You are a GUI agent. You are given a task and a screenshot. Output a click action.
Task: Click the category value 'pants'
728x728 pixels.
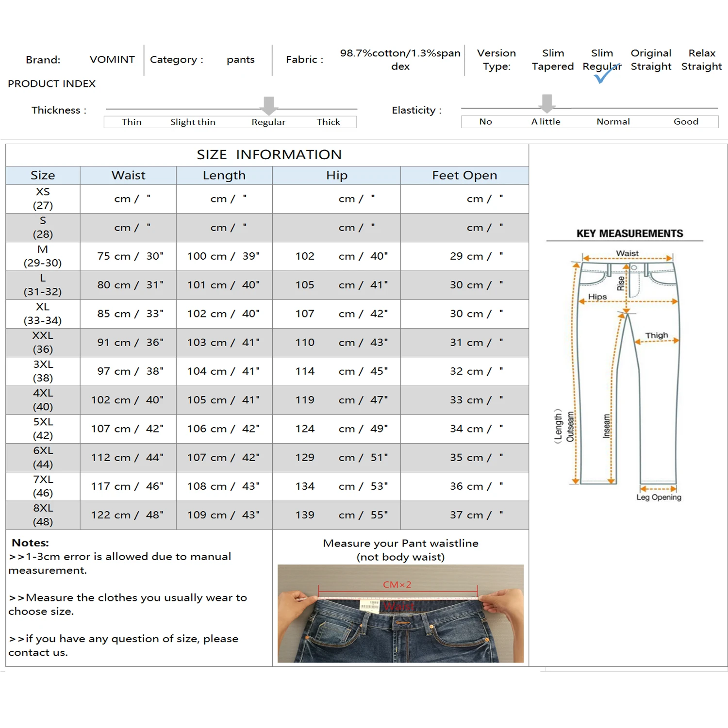point(241,60)
